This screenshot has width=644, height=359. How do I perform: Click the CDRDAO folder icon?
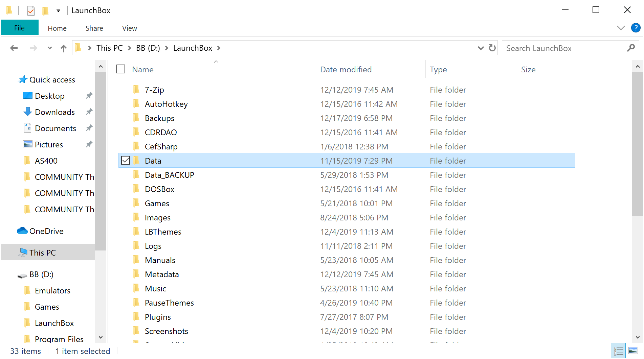136,132
